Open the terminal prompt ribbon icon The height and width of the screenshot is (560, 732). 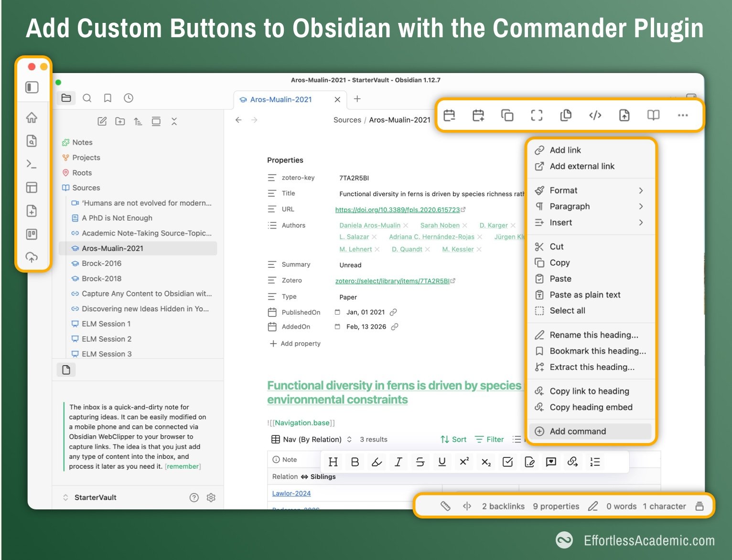click(32, 164)
